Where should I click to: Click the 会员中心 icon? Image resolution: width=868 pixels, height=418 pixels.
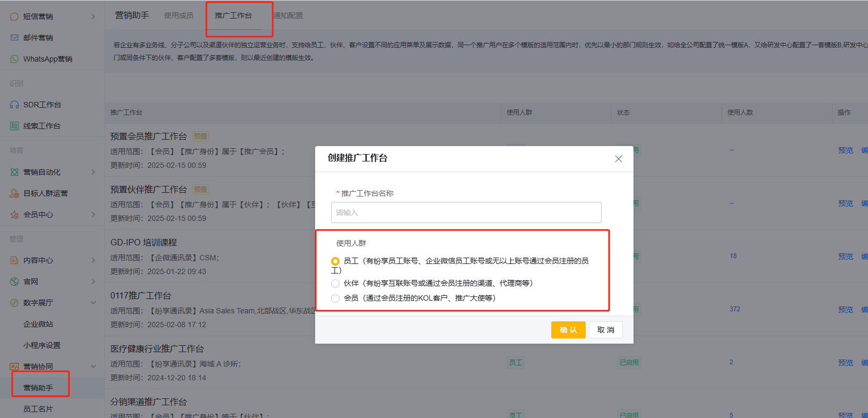pyautogui.click(x=14, y=215)
